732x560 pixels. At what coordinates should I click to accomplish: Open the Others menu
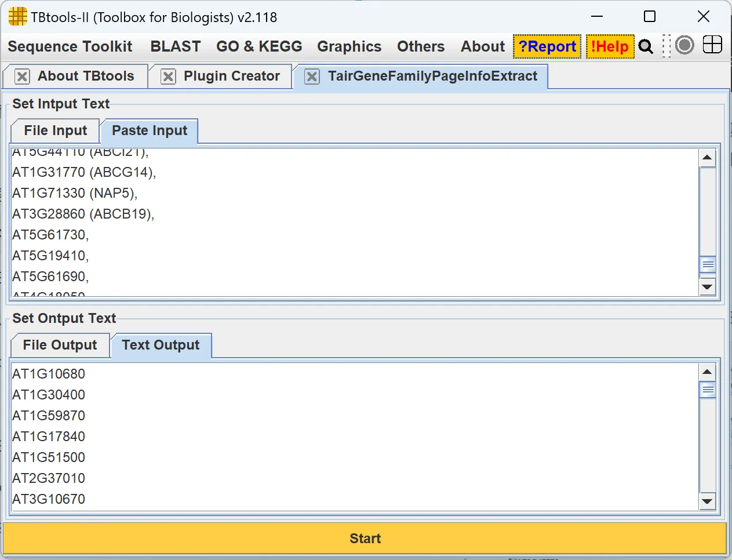[420, 46]
